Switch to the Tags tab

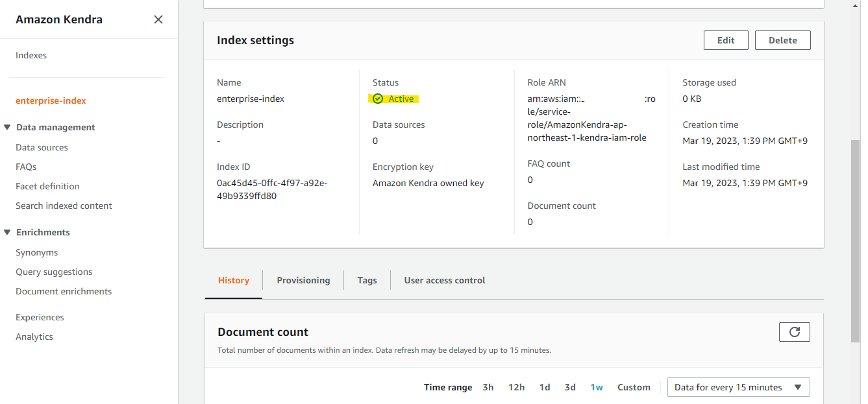tap(367, 280)
